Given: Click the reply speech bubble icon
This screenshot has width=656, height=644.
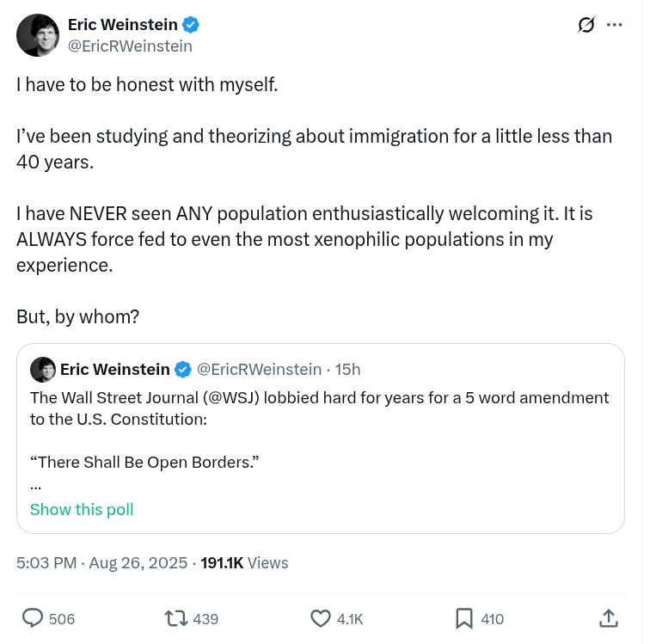Looking at the screenshot, I should [x=33, y=618].
